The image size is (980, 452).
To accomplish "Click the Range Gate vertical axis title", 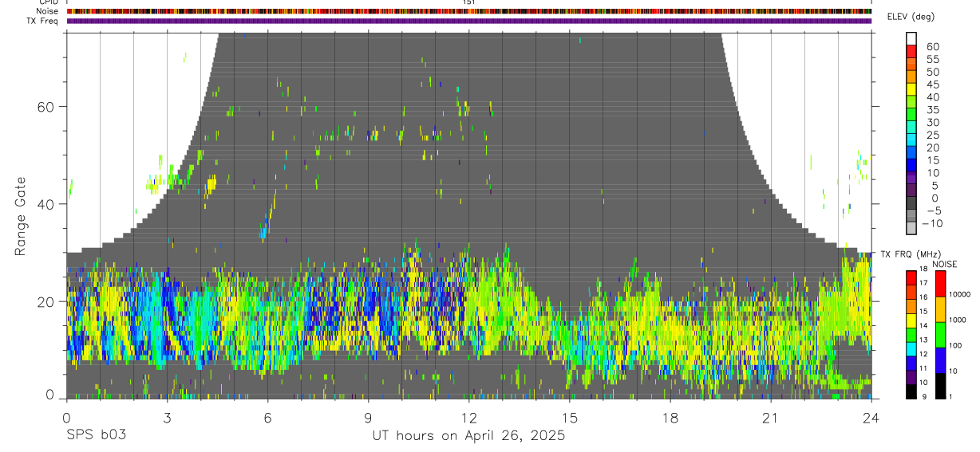I will point(21,216).
